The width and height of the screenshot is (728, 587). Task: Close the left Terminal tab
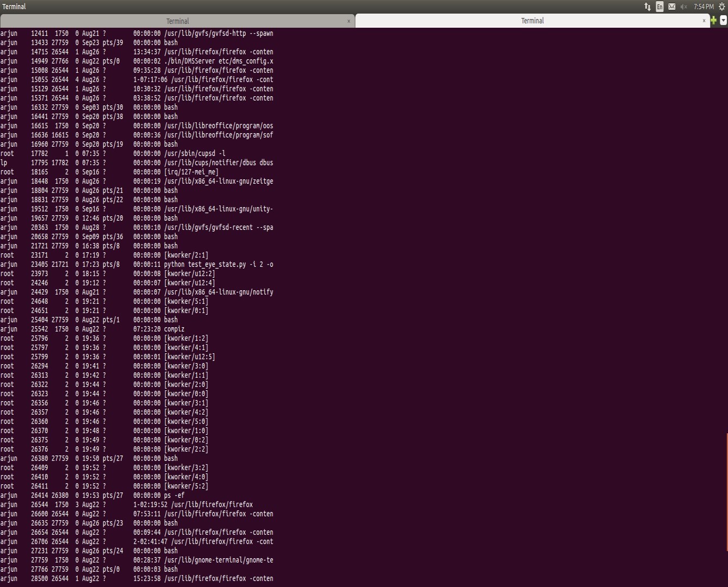[349, 21]
